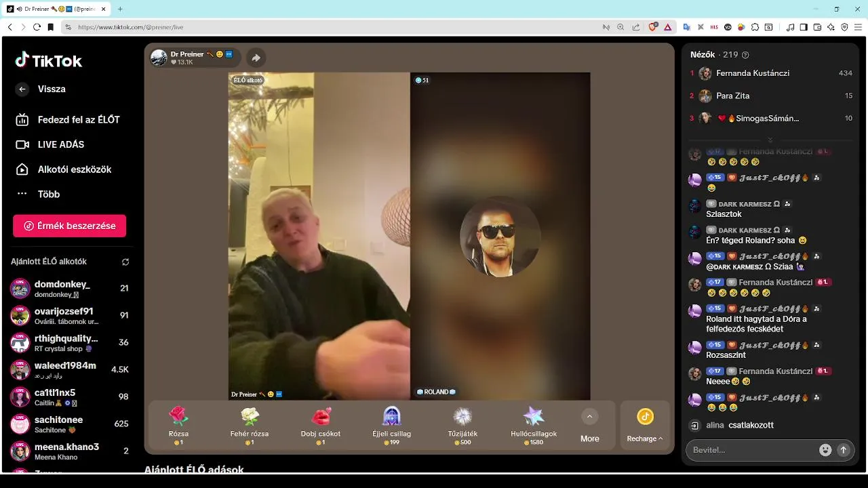868x488 pixels.
Task: Open the Recharge dropdown
Action: point(645,426)
